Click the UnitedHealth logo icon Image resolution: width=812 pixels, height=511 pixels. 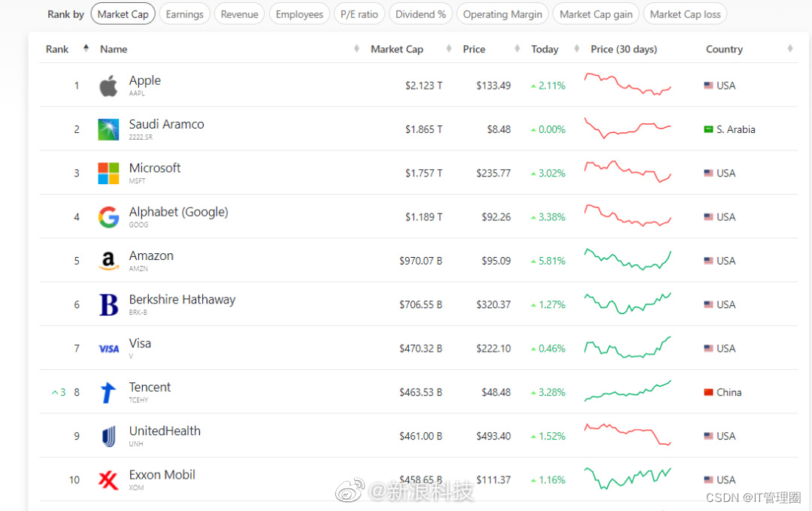[x=108, y=437]
